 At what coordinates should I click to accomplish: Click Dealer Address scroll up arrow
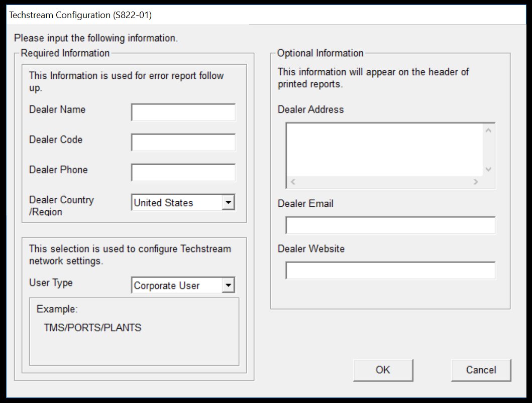point(489,130)
